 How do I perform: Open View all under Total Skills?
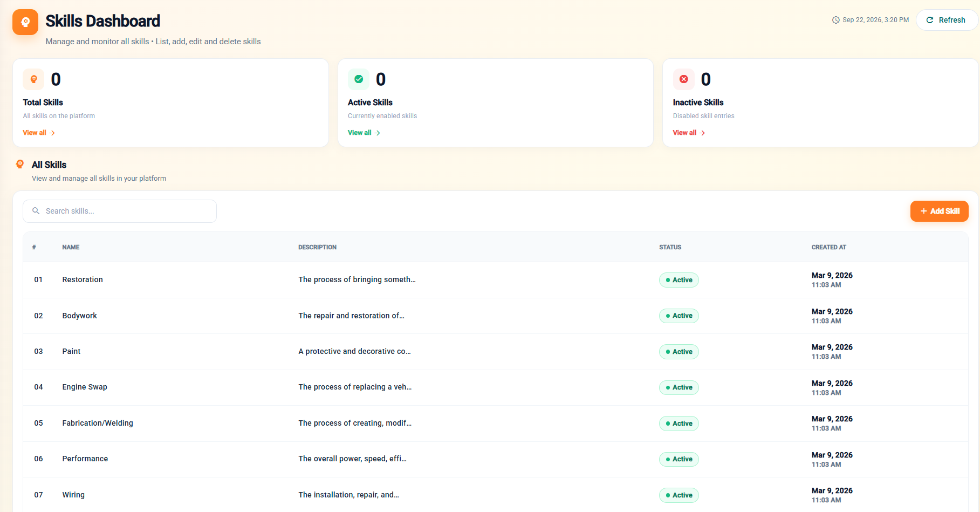click(39, 133)
